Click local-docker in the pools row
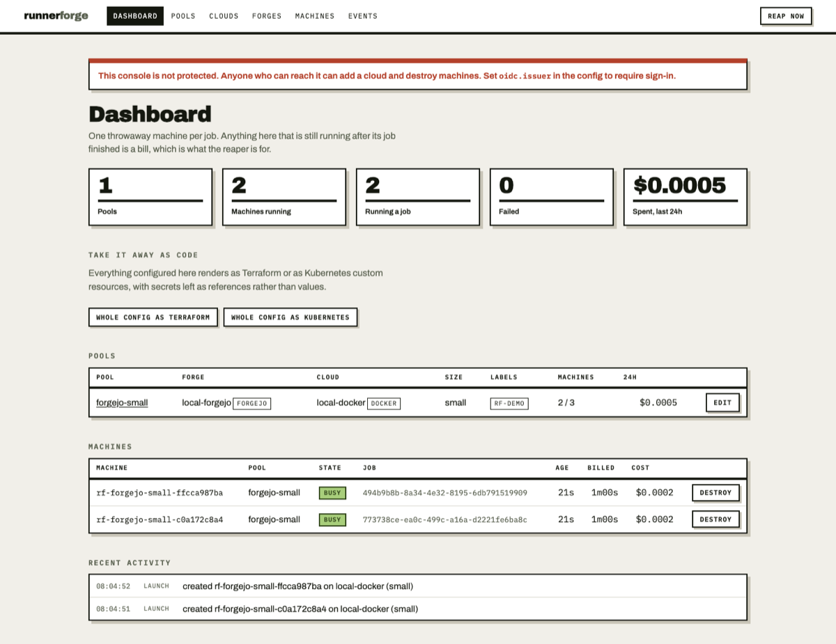 pos(341,402)
